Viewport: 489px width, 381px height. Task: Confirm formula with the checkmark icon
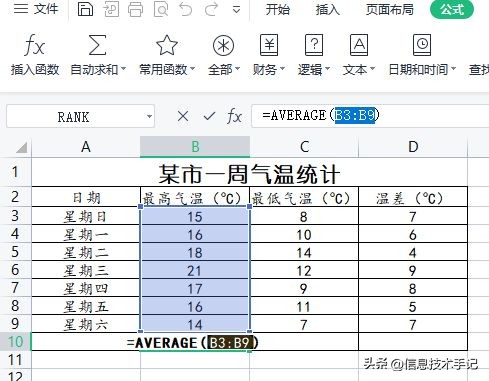[x=209, y=116]
